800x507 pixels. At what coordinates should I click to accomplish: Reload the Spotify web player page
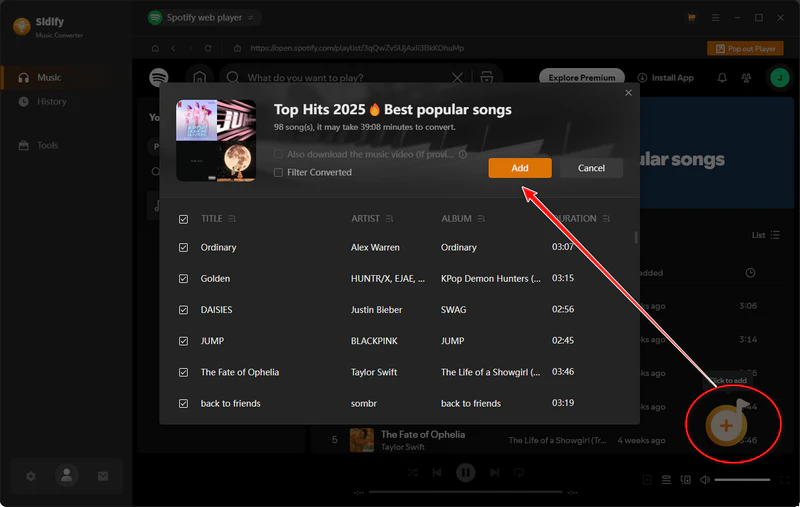click(208, 48)
